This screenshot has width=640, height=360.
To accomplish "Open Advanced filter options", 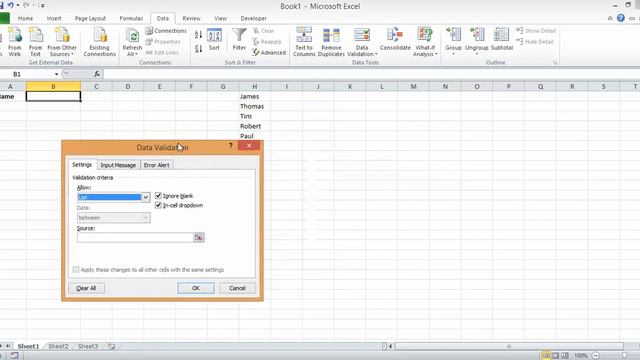I will tap(269, 52).
